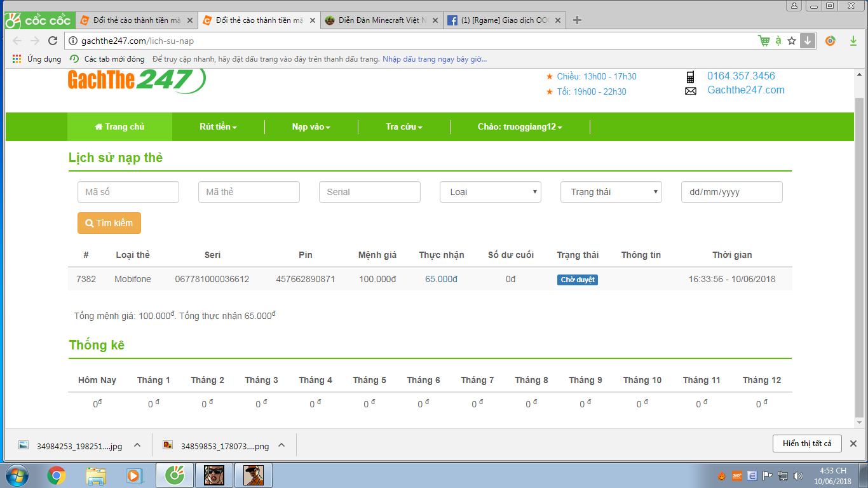Image resolution: width=868 pixels, height=488 pixels.
Task: Close the Facebook Rgame tab
Action: click(x=557, y=20)
